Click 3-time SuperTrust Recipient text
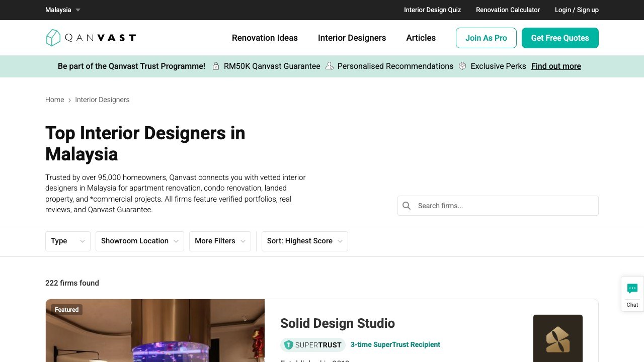This screenshot has width=644, height=362. point(395,344)
